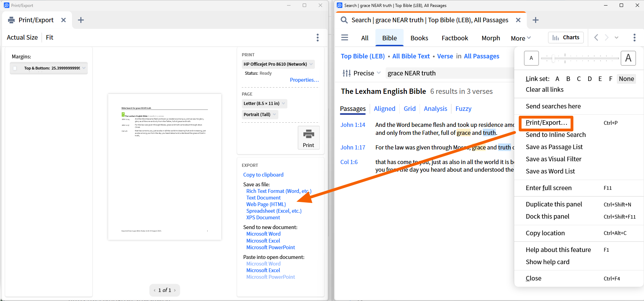Add a new tab in Print/Export window

[x=81, y=20]
